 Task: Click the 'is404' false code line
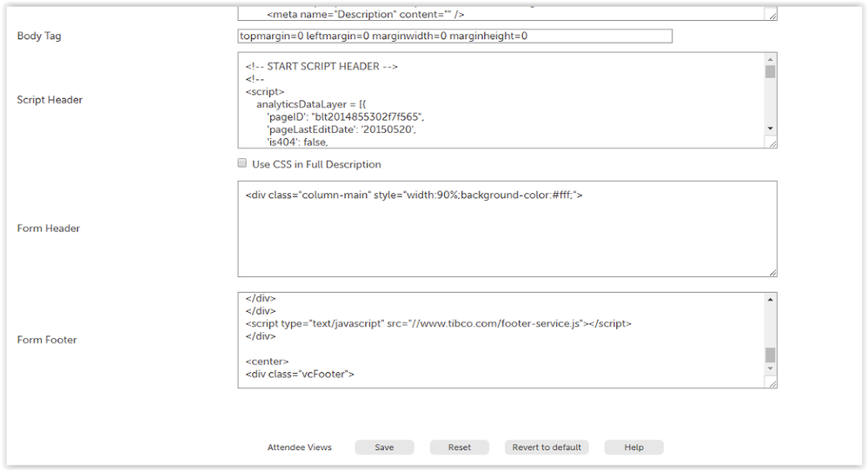click(298, 143)
